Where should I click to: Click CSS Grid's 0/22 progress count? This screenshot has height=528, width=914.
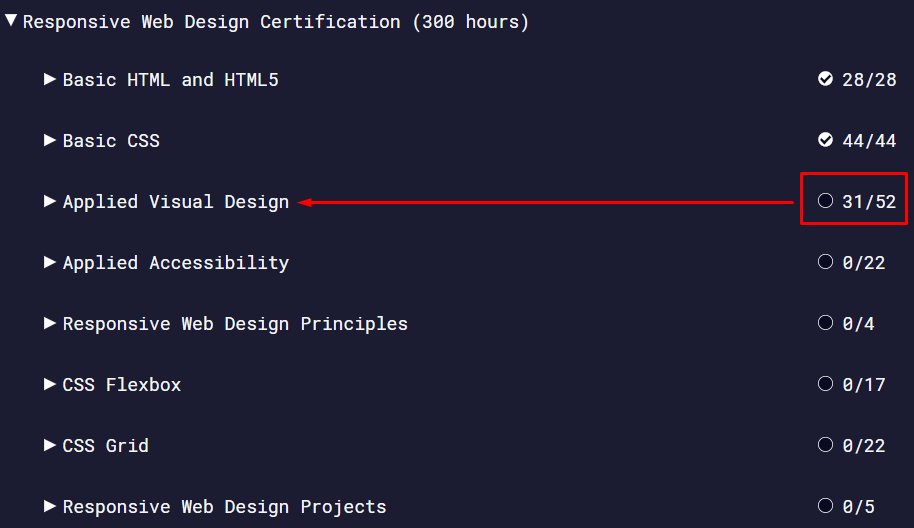[x=864, y=446]
